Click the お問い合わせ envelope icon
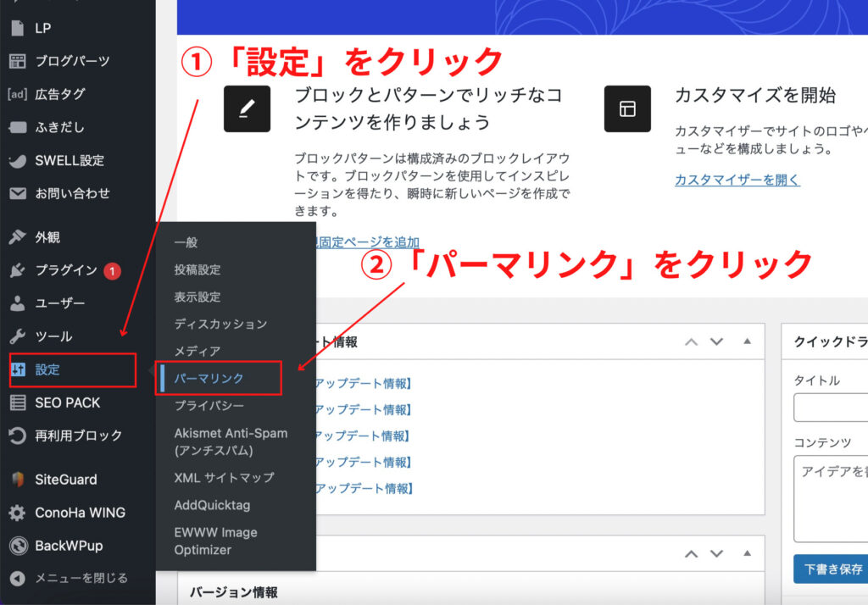The image size is (868, 605). point(18,193)
